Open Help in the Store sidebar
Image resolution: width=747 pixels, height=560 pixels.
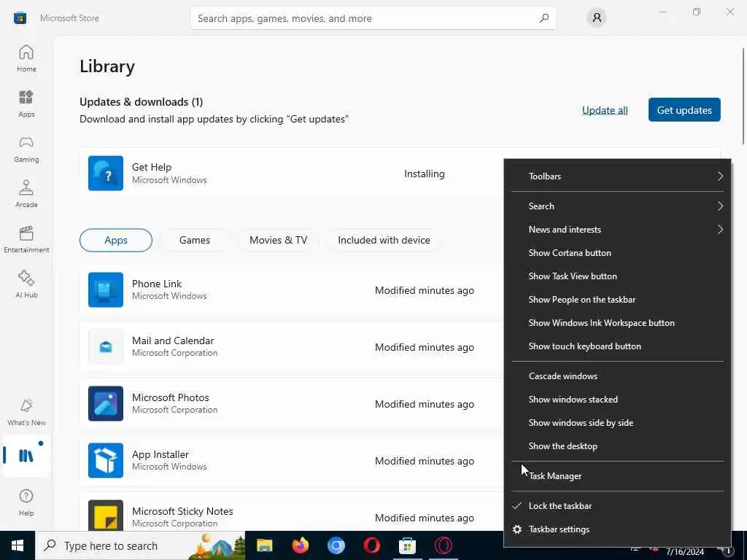(26, 502)
